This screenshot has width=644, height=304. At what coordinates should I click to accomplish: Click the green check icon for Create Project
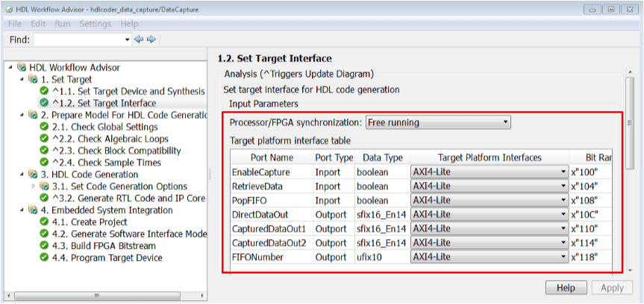click(x=44, y=222)
